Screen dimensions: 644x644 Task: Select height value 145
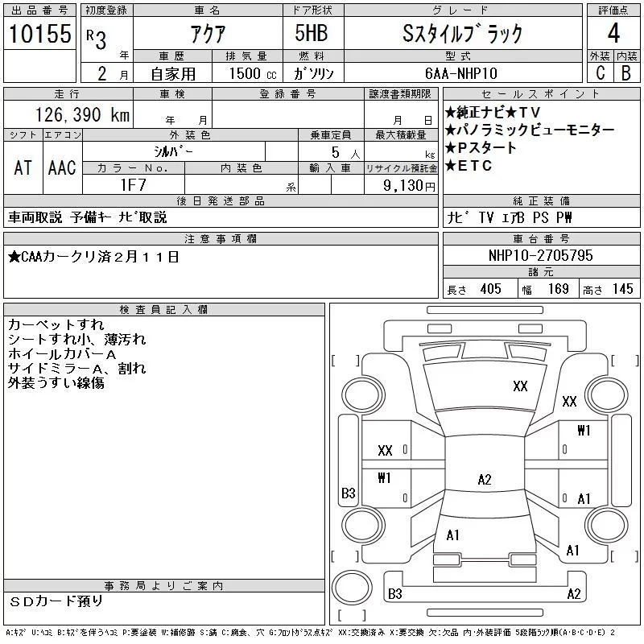(x=622, y=289)
